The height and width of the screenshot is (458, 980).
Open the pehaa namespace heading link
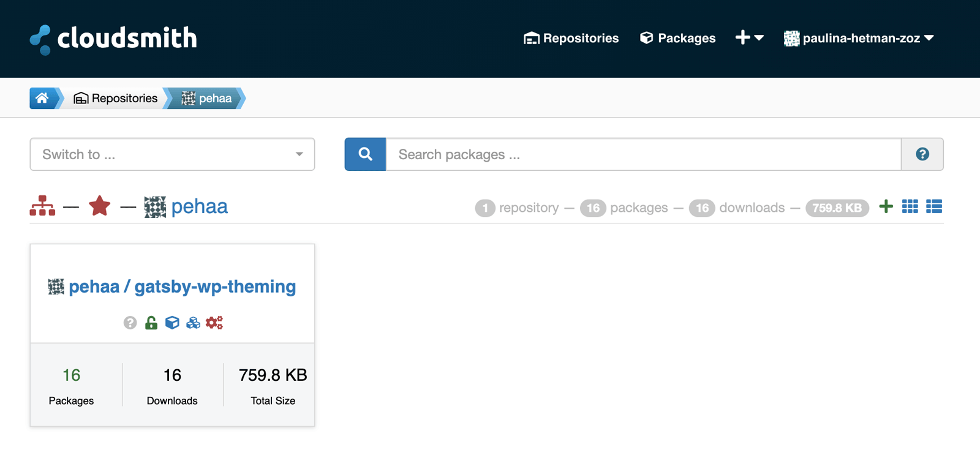pos(199,206)
